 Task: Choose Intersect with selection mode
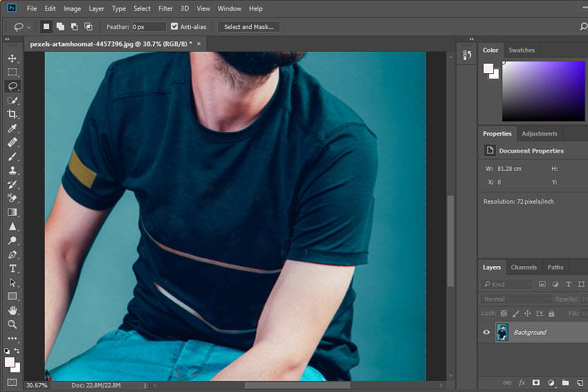(88, 26)
